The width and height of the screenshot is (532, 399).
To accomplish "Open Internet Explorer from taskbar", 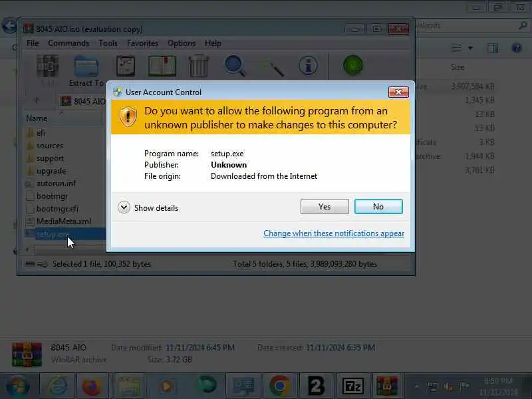I will click(x=57, y=386).
